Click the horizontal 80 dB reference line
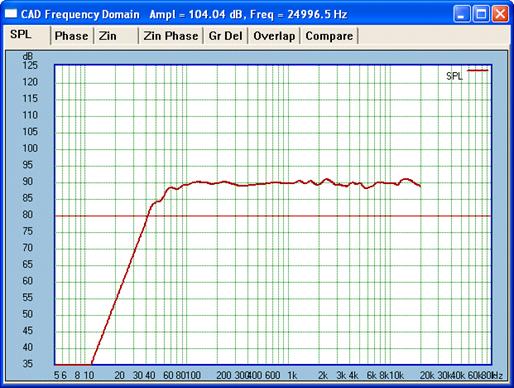514x388 pixels. coord(273,216)
